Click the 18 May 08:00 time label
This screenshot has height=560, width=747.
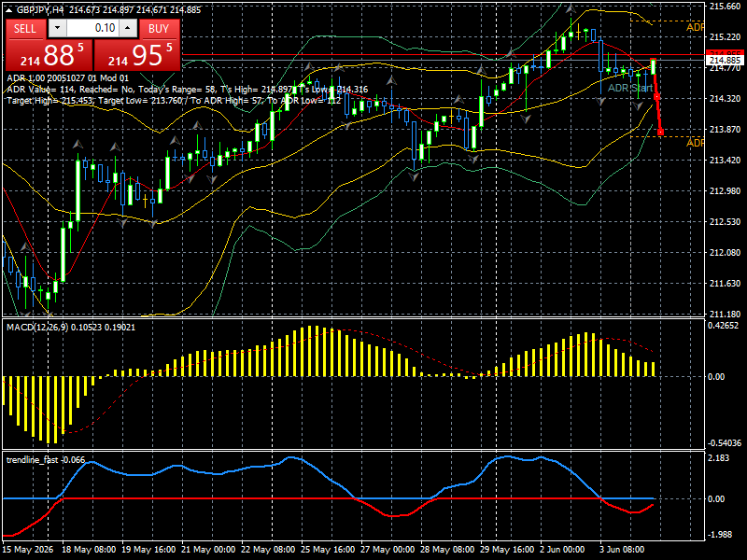(x=89, y=549)
